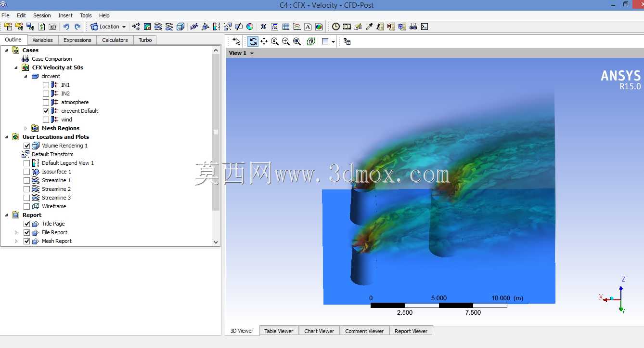
Task: Open the Tools menu
Action: click(x=86, y=15)
